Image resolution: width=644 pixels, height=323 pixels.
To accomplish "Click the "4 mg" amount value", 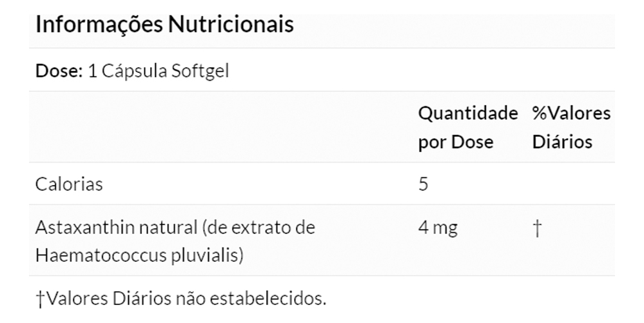I will 438,228.
